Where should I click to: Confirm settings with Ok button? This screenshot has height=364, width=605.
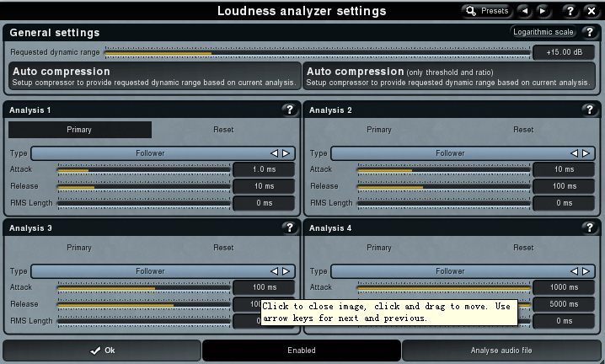(102, 351)
